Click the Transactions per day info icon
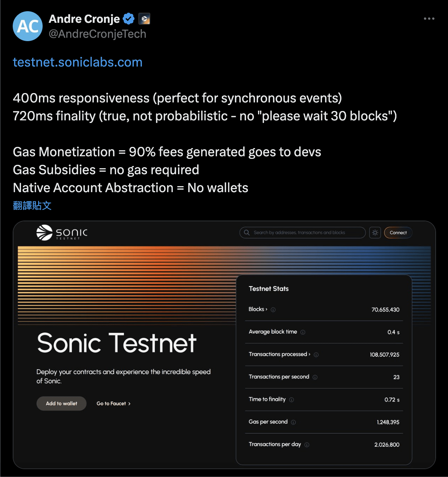This screenshot has width=448, height=477. [307, 444]
